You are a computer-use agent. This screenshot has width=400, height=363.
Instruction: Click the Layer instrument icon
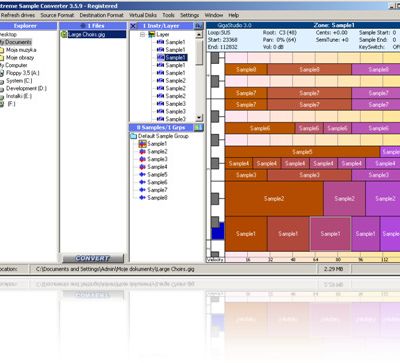coord(152,34)
